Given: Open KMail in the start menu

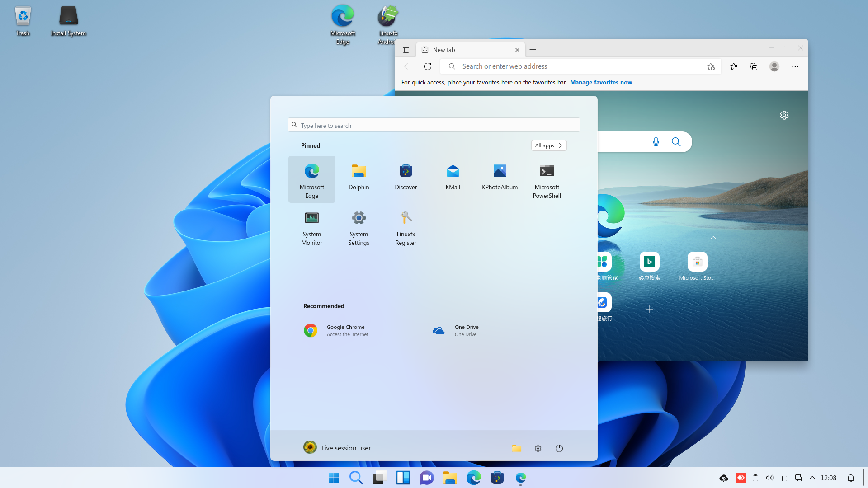Looking at the screenshot, I should (x=453, y=178).
